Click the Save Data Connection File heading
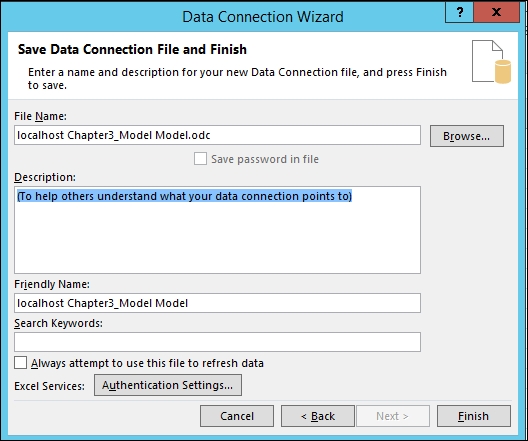 [132, 49]
